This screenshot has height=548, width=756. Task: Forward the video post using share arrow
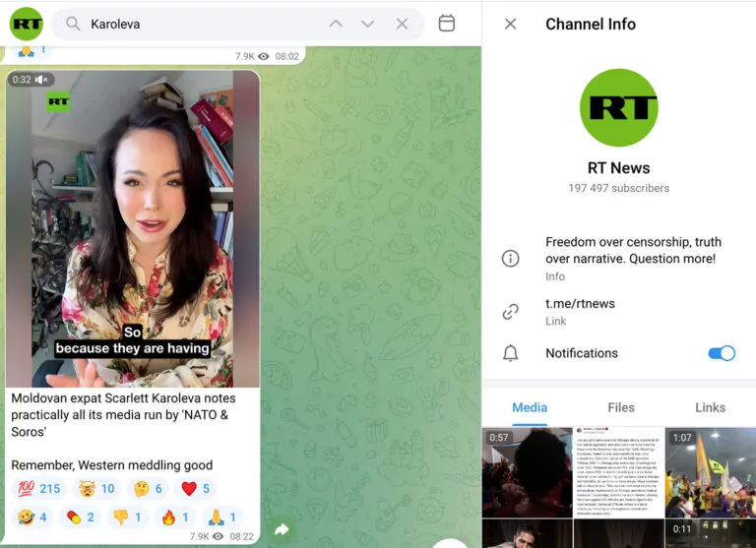(282, 528)
